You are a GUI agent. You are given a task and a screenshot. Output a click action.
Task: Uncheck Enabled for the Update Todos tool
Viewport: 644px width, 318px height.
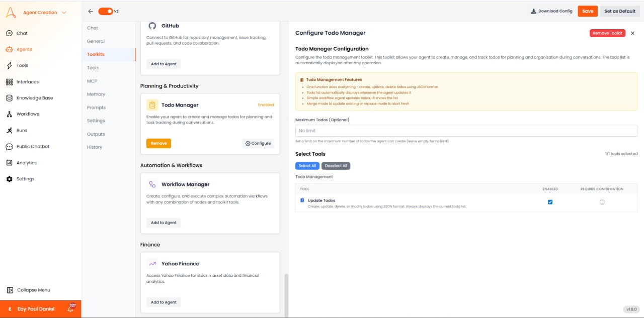pyautogui.click(x=550, y=202)
